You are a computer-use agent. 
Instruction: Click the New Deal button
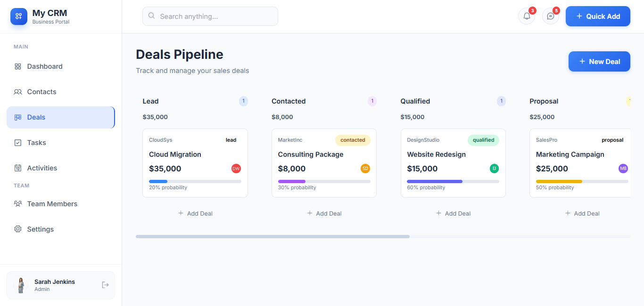click(599, 61)
